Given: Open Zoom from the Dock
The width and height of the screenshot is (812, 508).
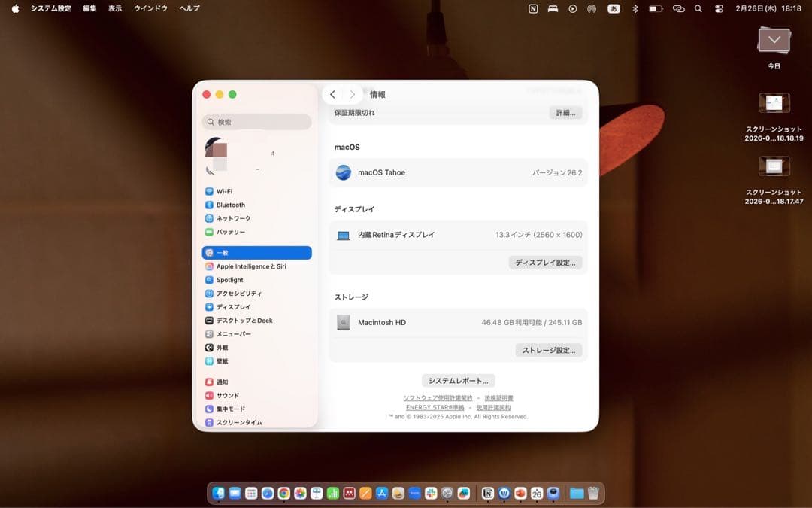Looking at the screenshot, I should (414, 494).
